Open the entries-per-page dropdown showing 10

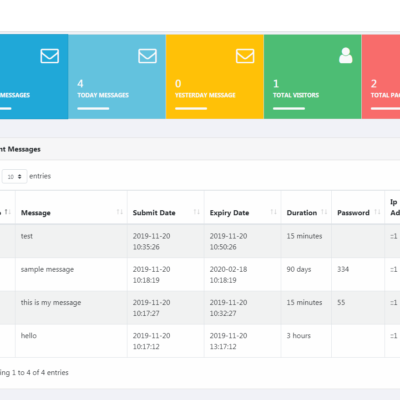pyautogui.click(x=14, y=176)
